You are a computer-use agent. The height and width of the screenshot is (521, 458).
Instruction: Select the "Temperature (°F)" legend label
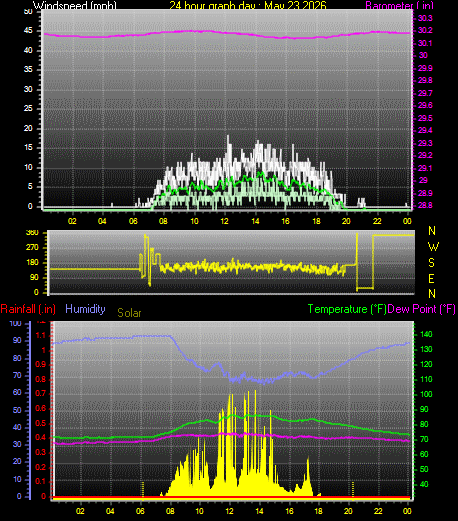click(x=347, y=309)
